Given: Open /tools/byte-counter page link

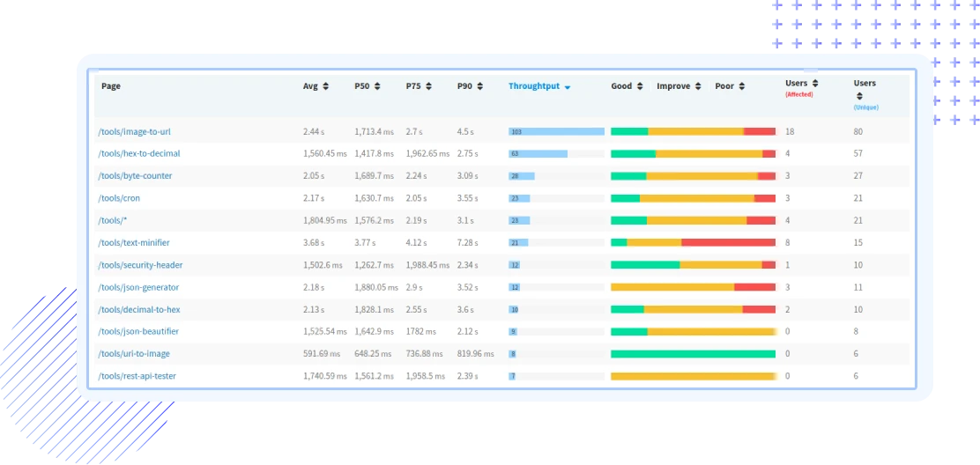Looking at the screenshot, I should tap(135, 176).
